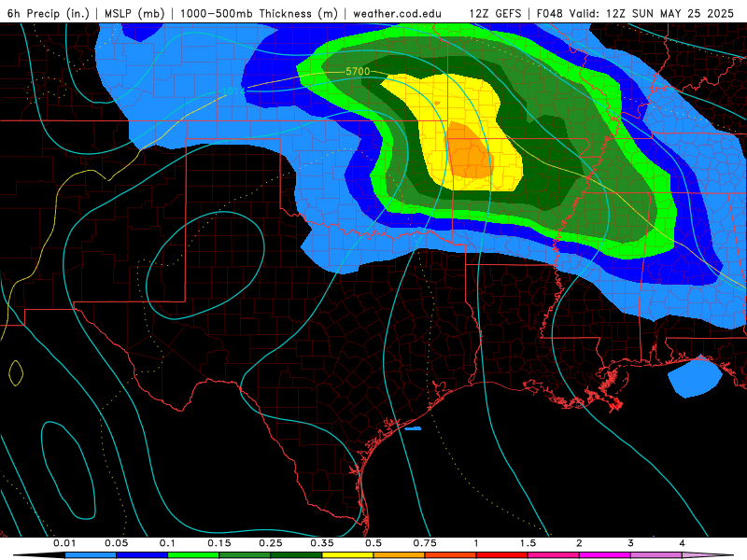Click the orange maximum precipitation area on map
The image size is (747, 560).
pos(469,150)
